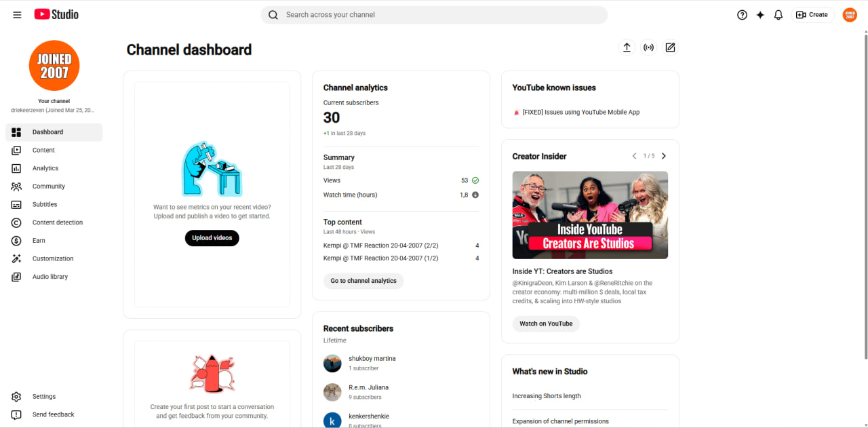Open the Create dropdown button

(812, 15)
